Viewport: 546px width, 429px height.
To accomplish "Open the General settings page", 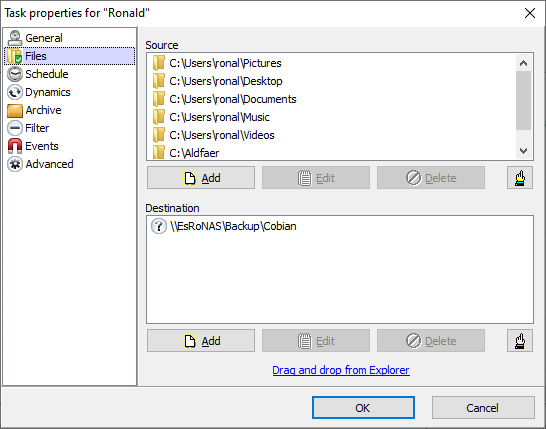I will (35, 38).
